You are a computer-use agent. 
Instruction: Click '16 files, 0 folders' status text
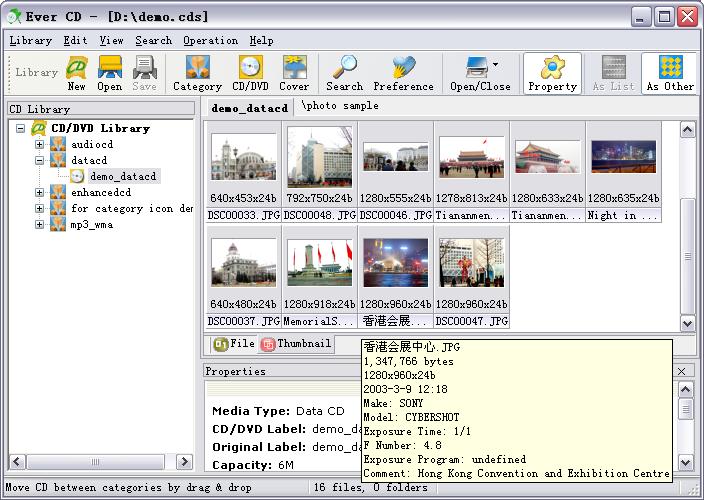coord(370,487)
